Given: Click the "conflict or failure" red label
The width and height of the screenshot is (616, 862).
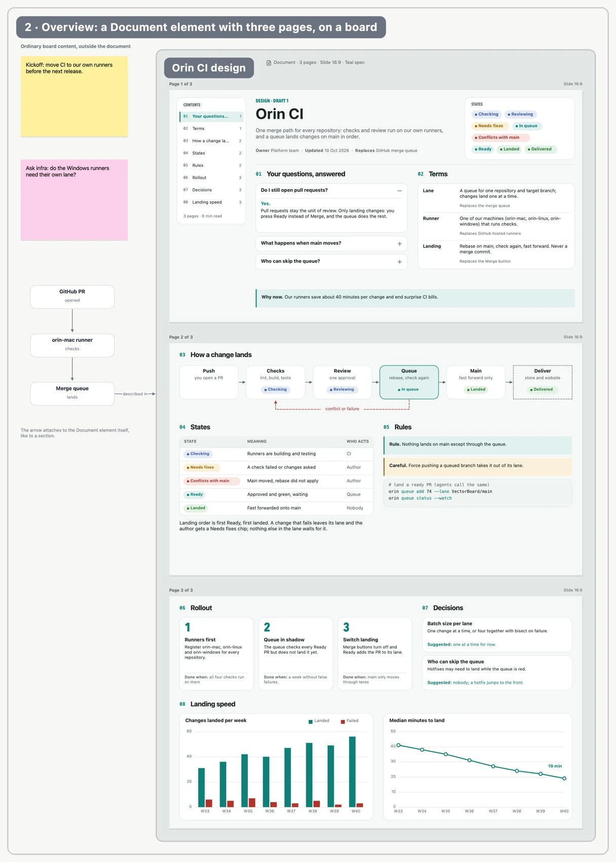Looking at the screenshot, I should [342, 409].
